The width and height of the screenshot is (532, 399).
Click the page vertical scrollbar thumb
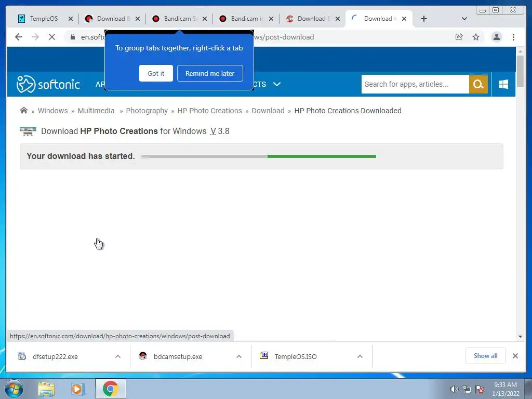point(520,71)
